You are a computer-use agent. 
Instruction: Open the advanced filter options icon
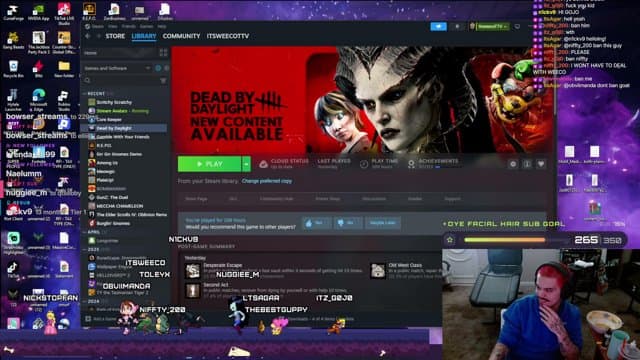point(163,80)
